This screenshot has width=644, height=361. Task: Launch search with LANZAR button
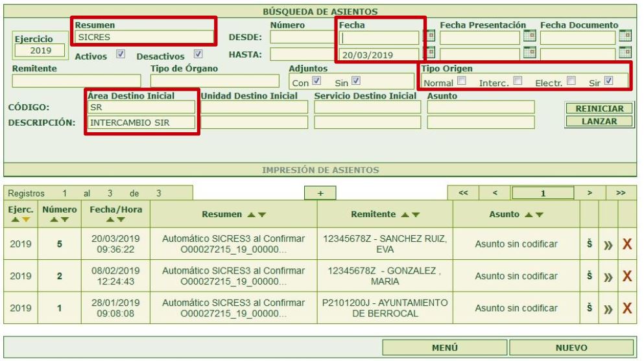[599, 121]
